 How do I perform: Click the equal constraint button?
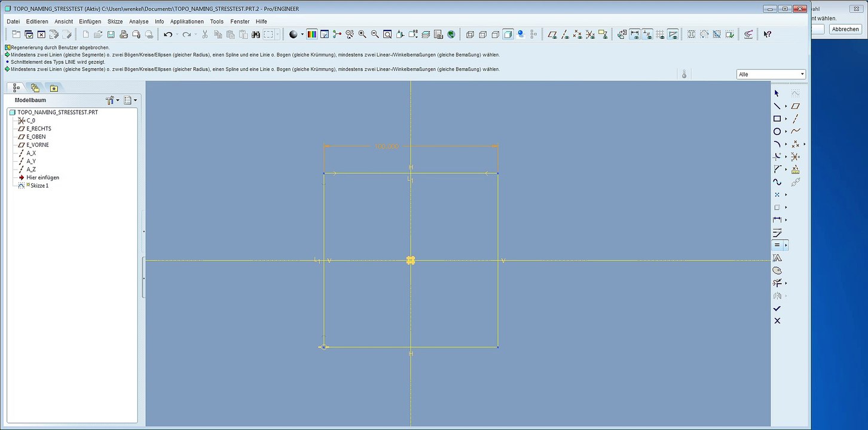pyautogui.click(x=777, y=245)
